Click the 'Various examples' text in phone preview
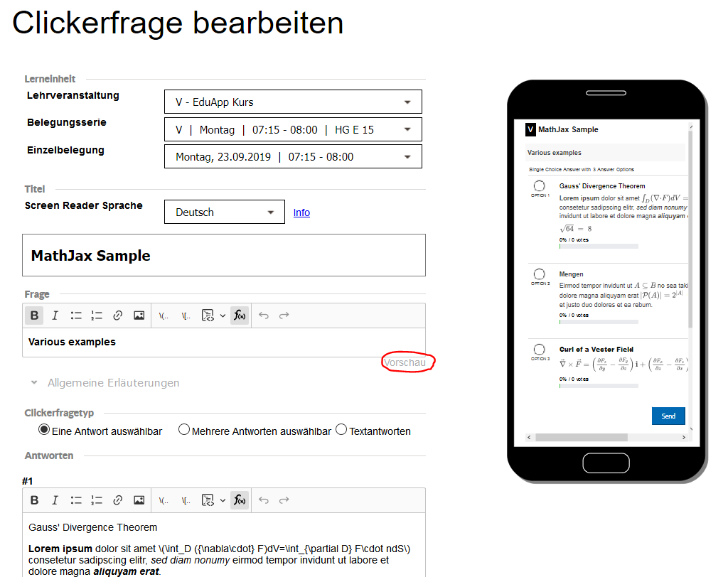Screen dimensions: 728x577 [x=555, y=153]
